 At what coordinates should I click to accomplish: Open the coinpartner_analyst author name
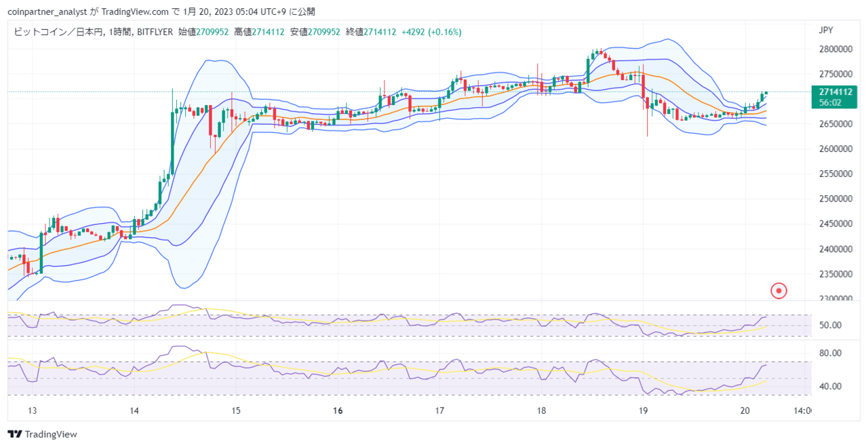(47, 12)
